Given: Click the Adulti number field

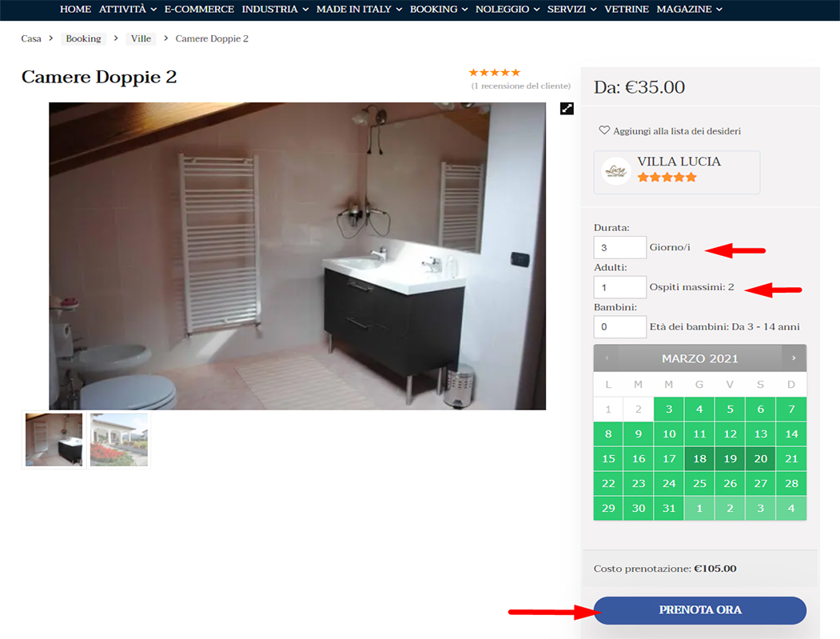Looking at the screenshot, I should point(620,287).
